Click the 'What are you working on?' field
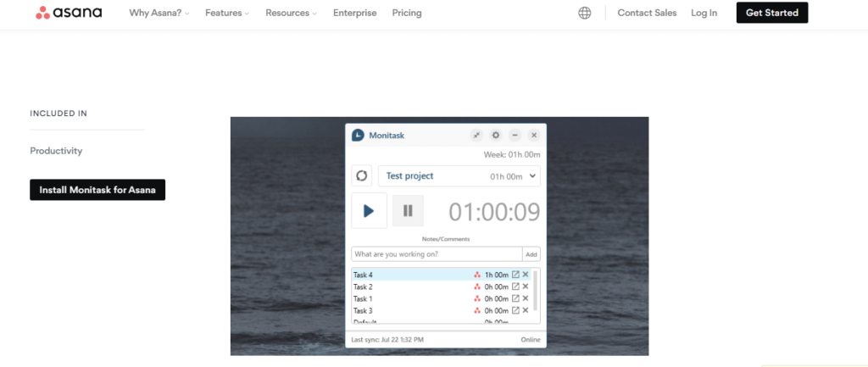This screenshot has width=868, height=367. [x=436, y=254]
